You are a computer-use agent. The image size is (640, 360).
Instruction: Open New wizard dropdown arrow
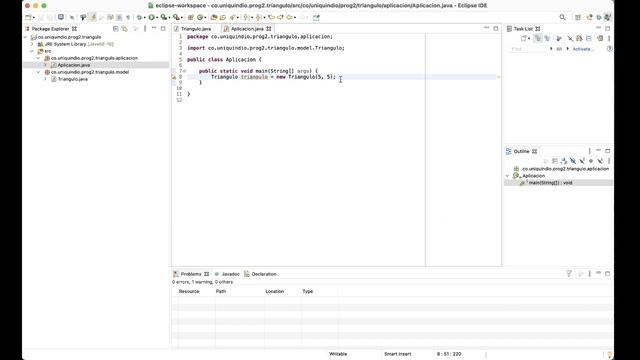pyautogui.click(x=34, y=18)
